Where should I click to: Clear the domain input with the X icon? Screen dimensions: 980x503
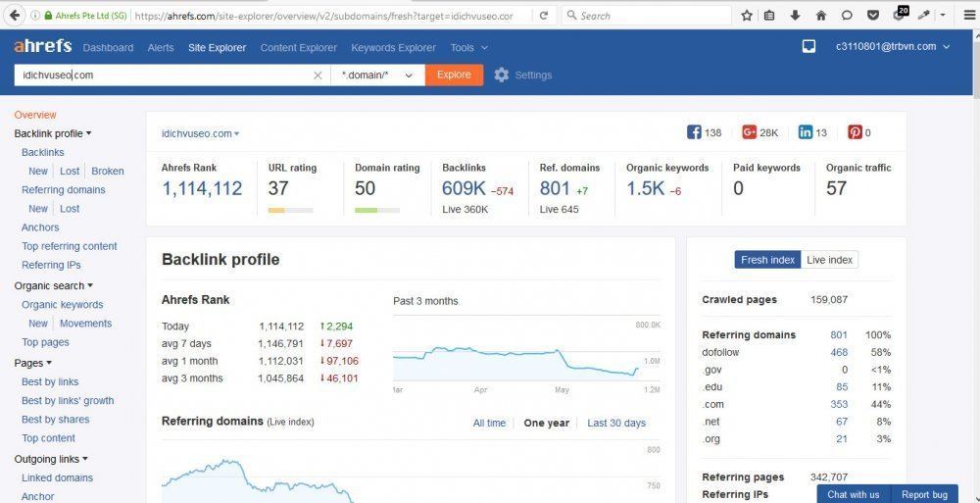pos(318,75)
